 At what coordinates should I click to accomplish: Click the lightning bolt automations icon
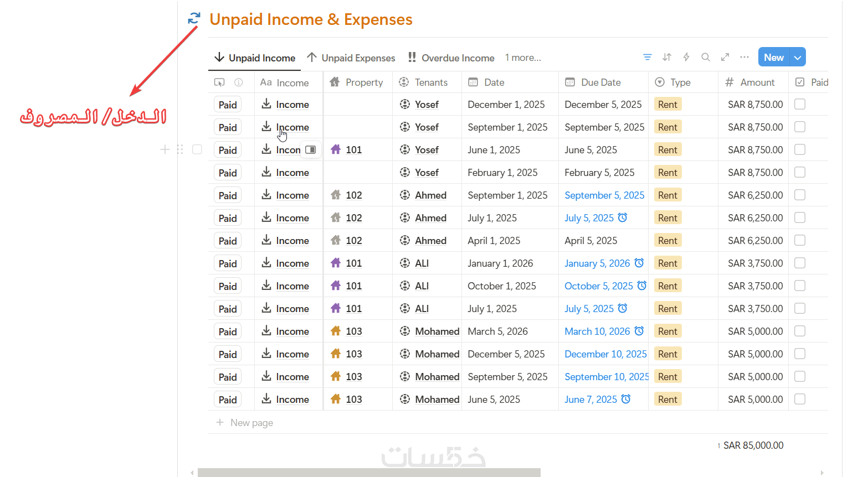coord(686,57)
